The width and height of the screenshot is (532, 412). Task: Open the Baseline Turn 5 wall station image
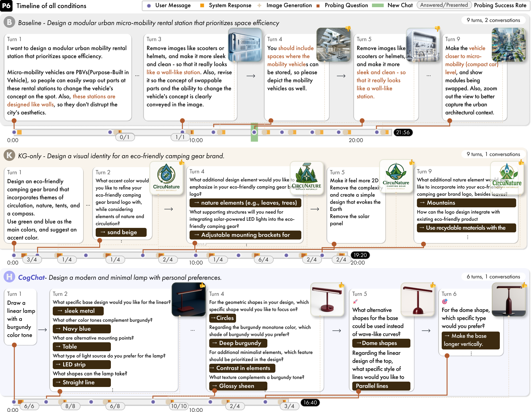point(423,45)
